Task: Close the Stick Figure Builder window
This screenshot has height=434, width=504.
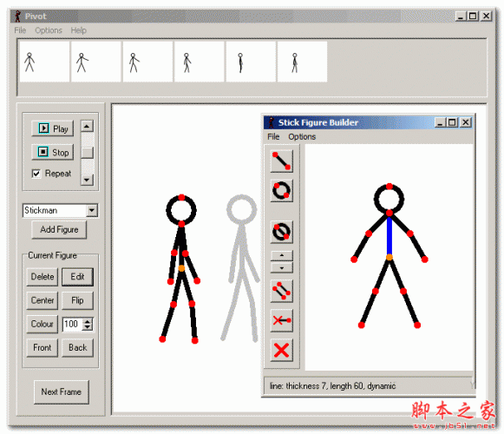Action: [466, 122]
